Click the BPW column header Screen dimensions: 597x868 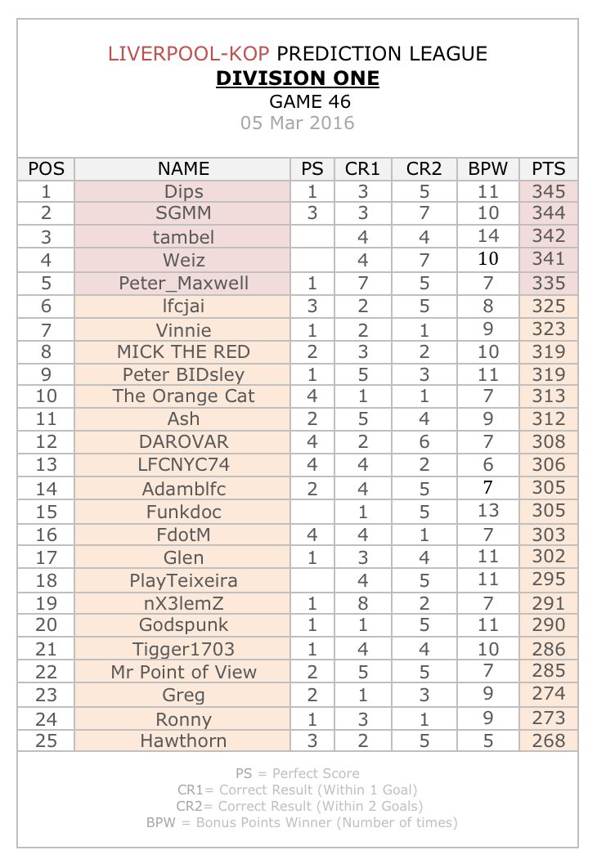[x=488, y=169]
